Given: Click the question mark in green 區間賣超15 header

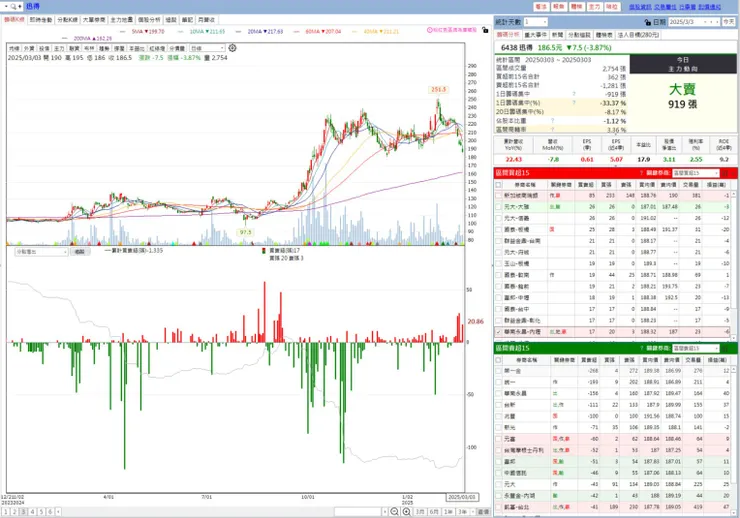Looking at the screenshot, I should coord(641,348).
